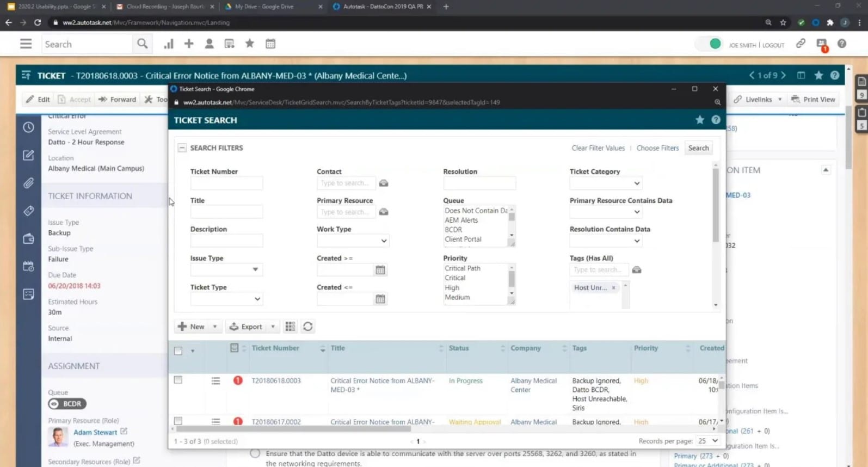Open context menu for ticket T20180618.0003
This screenshot has width=868, height=467.
pyautogui.click(x=216, y=381)
